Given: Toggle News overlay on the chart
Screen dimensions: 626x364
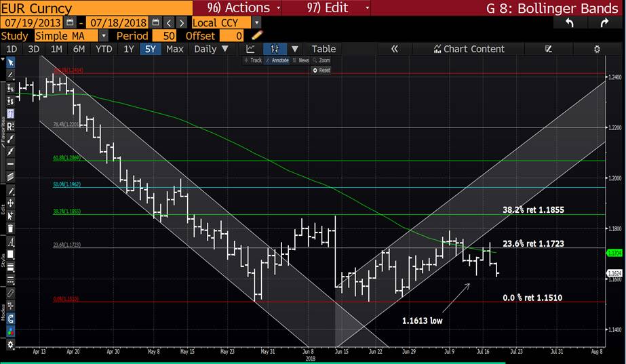Looking at the screenshot, I should click(301, 60).
